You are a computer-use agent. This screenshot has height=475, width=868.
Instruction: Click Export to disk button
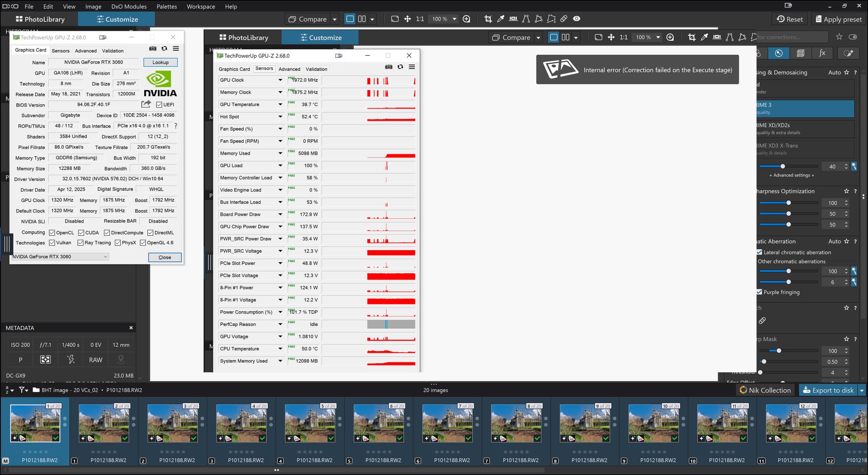pos(828,390)
